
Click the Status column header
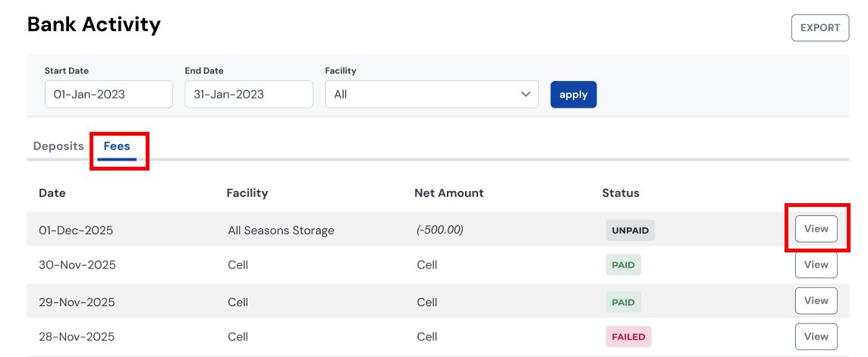[621, 193]
